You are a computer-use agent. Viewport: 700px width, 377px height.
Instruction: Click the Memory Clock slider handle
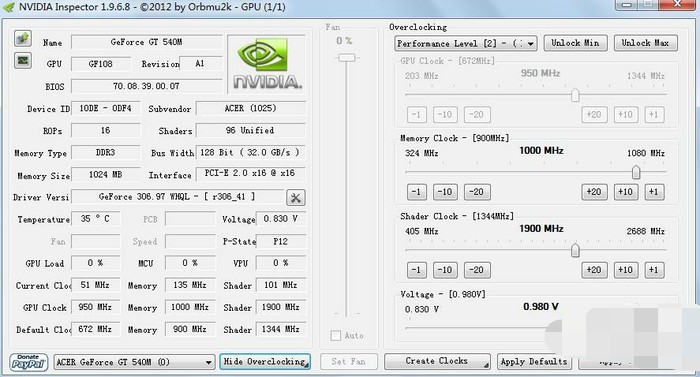[x=636, y=172]
